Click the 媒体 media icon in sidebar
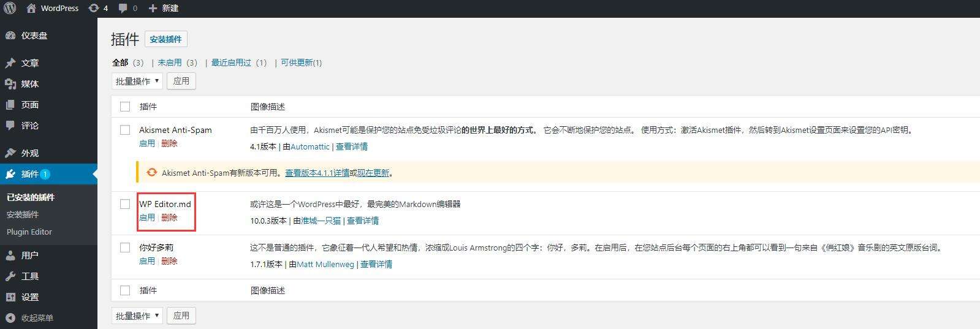Viewport: 980px width, 329px height. click(10, 84)
